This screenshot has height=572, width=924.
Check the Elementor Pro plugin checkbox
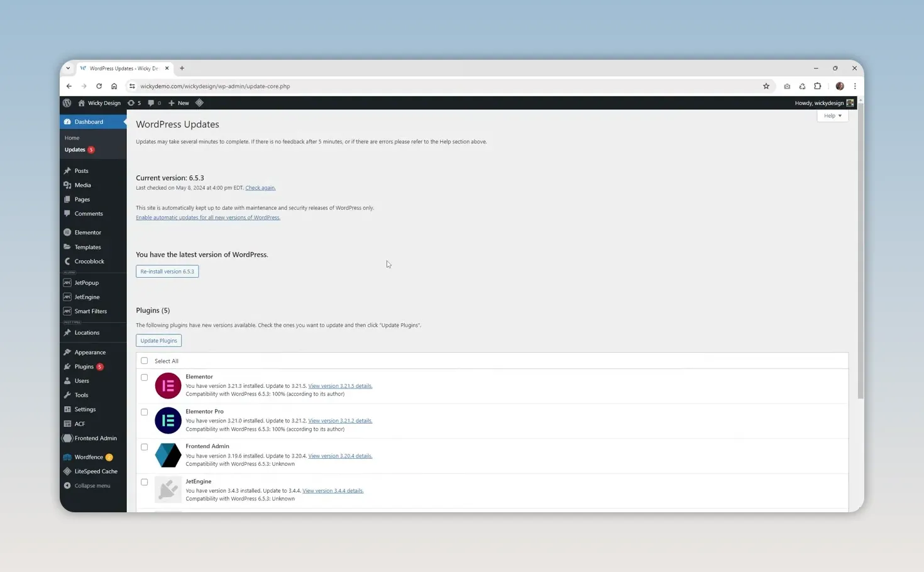tap(144, 412)
